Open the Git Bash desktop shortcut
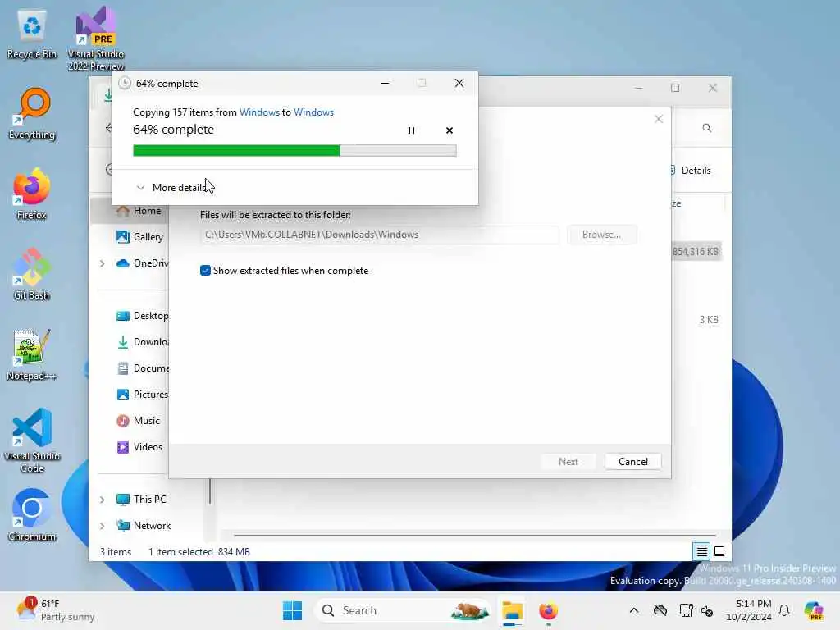 click(32, 274)
